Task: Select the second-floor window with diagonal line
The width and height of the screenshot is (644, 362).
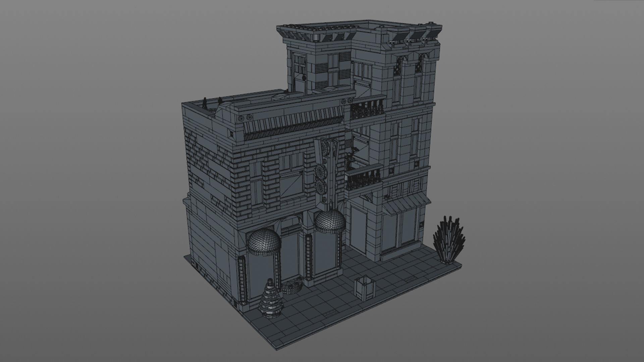Action: [x=290, y=187]
